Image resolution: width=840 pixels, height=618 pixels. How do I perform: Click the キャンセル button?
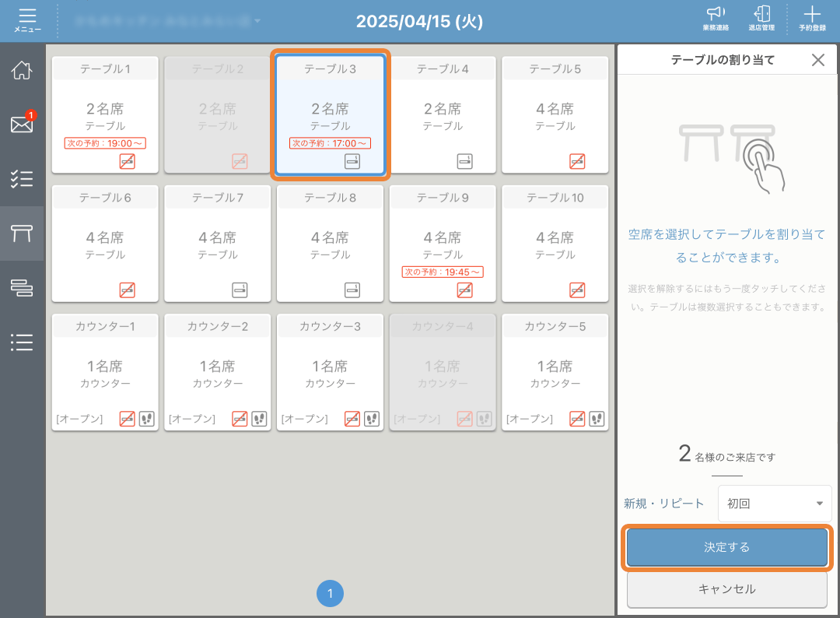coord(727,589)
